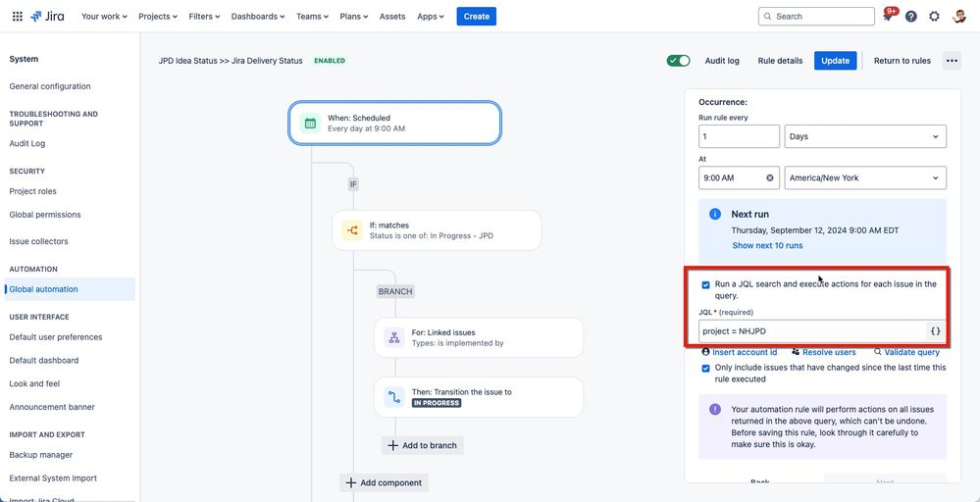Click the Linked issues branch icon
Viewport: 980px width, 502px height.
point(394,338)
